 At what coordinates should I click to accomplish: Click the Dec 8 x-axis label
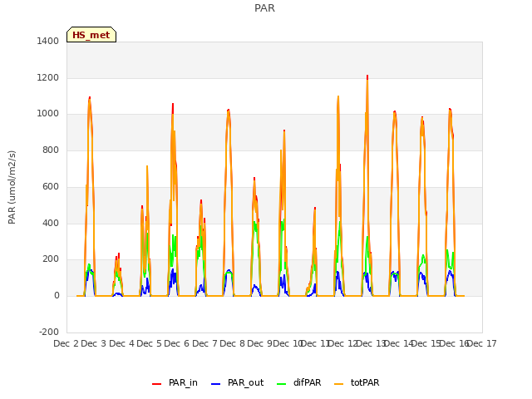pyautogui.click(x=233, y=343)
